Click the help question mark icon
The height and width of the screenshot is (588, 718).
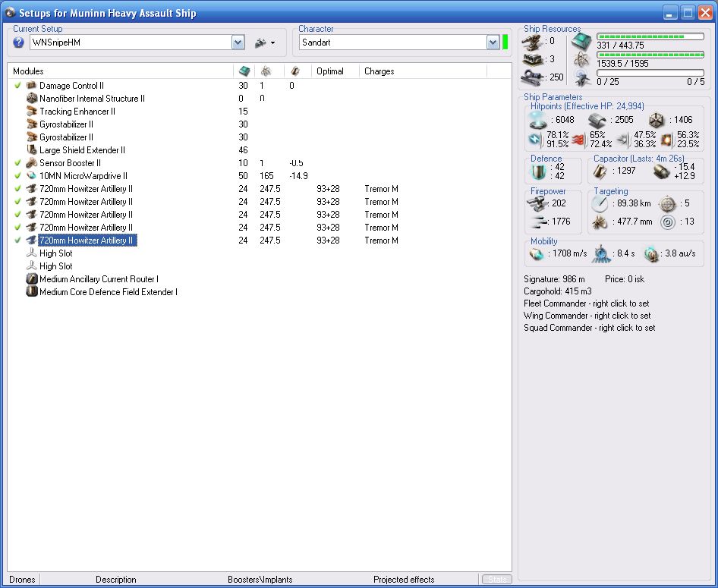(x=18, y=42)
